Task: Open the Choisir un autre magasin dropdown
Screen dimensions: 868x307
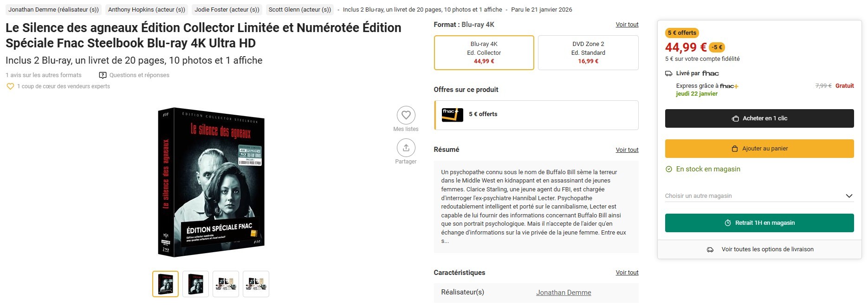Action: (759, 196)
